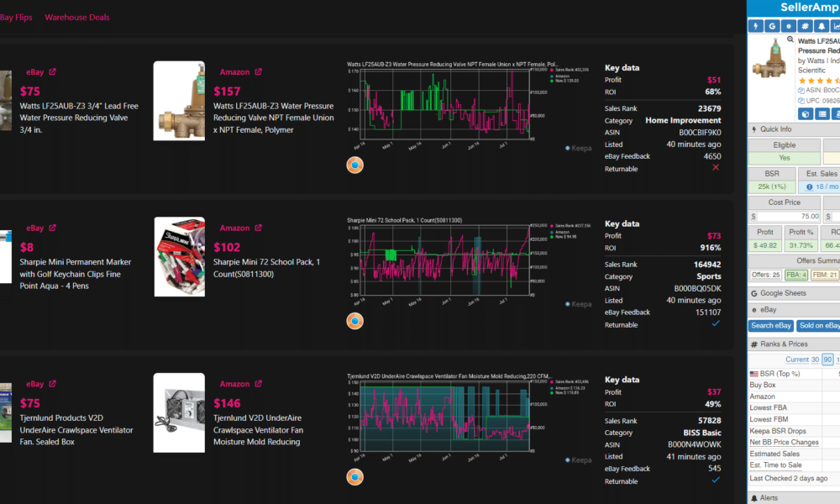Open Amazon external link for Tjernlund fan listing
The image size is (840, 504).
tap(258, 384)
